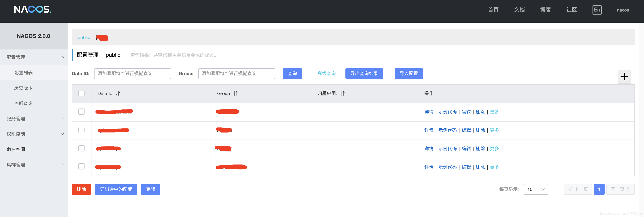Click the 查询 search button
This screenshot has height=217, width=644.
(x=292, y=74)
